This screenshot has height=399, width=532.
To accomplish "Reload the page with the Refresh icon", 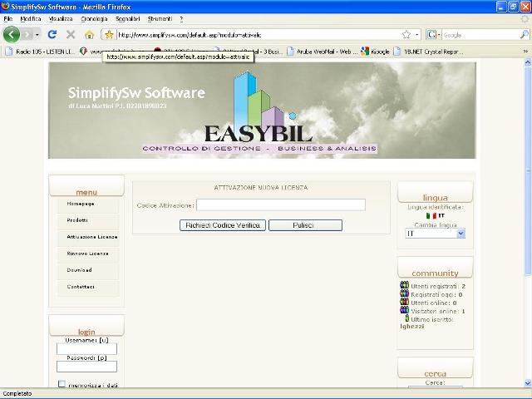I will (x=52, y=34).
